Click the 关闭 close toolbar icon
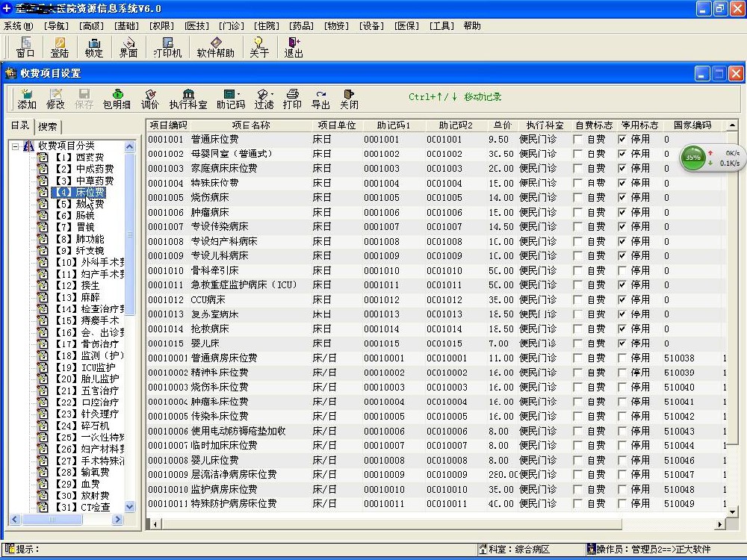The height and width of the screenshot is (560, 747). [349, 99]
